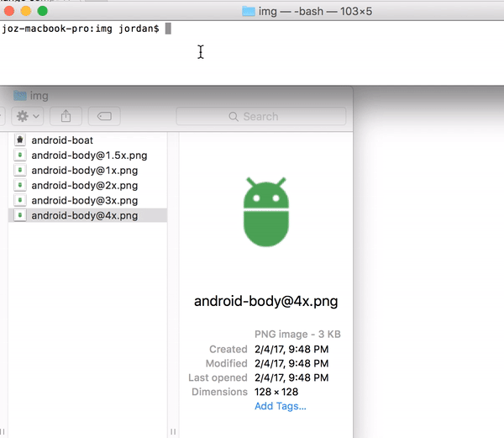
Task: Click the android-body@1x.png file icon
Action: (20, 170)
